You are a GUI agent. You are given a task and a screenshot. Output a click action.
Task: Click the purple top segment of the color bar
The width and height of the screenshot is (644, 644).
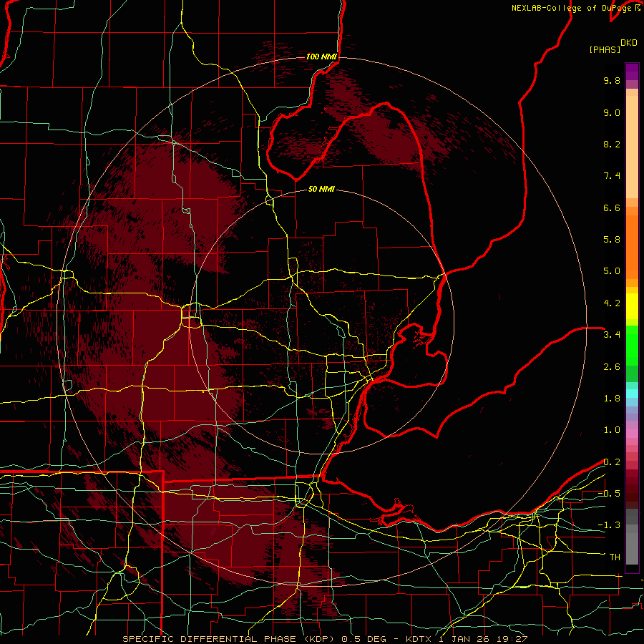coord(632,72)
